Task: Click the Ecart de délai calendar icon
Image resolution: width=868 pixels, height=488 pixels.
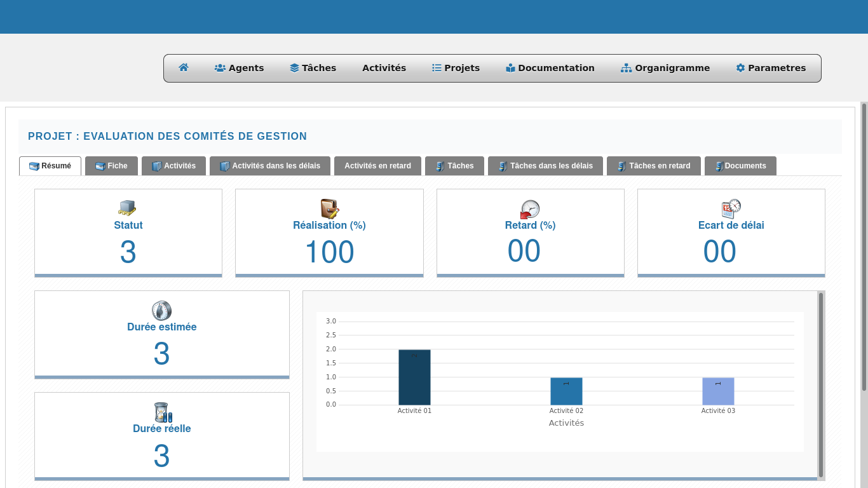Action: (x=731, y=208)
